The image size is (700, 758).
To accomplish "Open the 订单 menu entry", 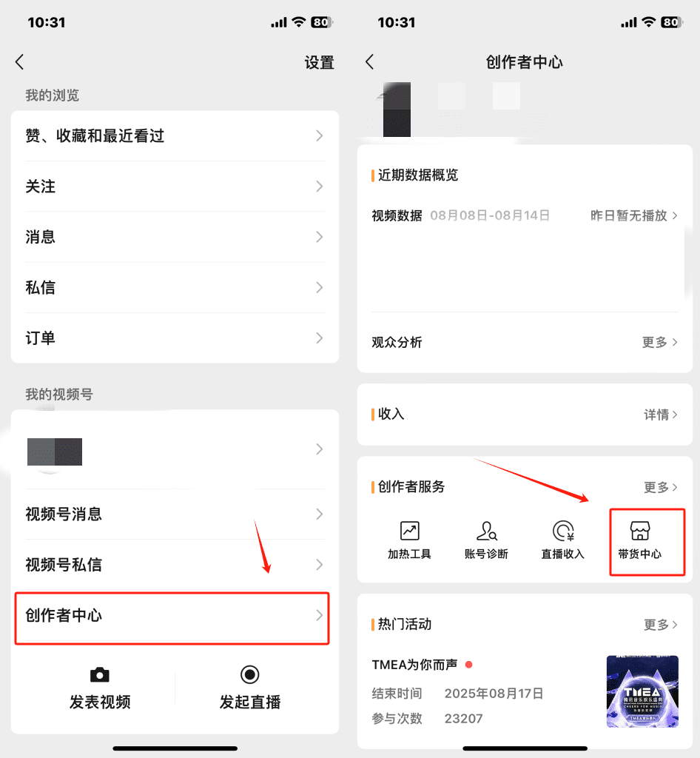I will click(175, 338).
